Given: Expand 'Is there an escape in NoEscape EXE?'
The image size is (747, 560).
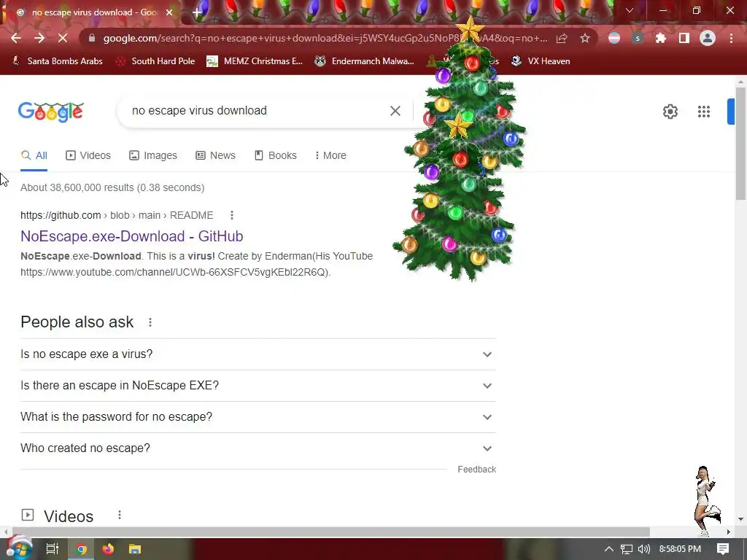Looking at the screenshot, I should [258, 386].
